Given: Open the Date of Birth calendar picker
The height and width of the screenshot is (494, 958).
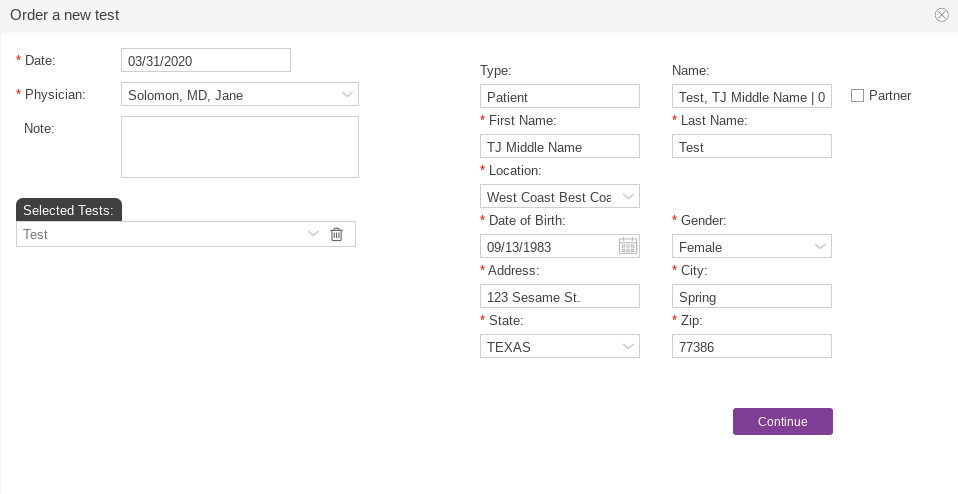Looking at the screenshot, I should tap(628, 246).
